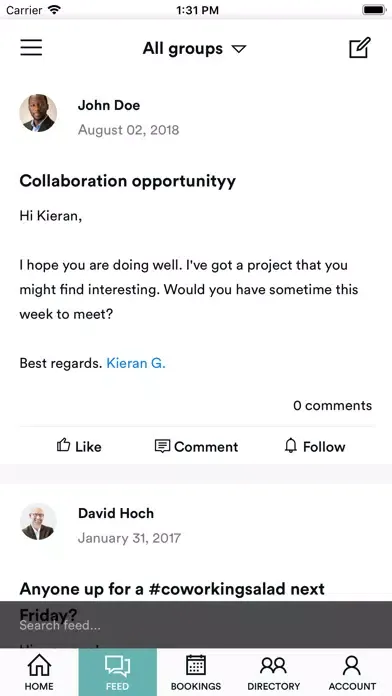Select the Feed tab
Screen dimensions: 392x696
click(x=118, y=672)
